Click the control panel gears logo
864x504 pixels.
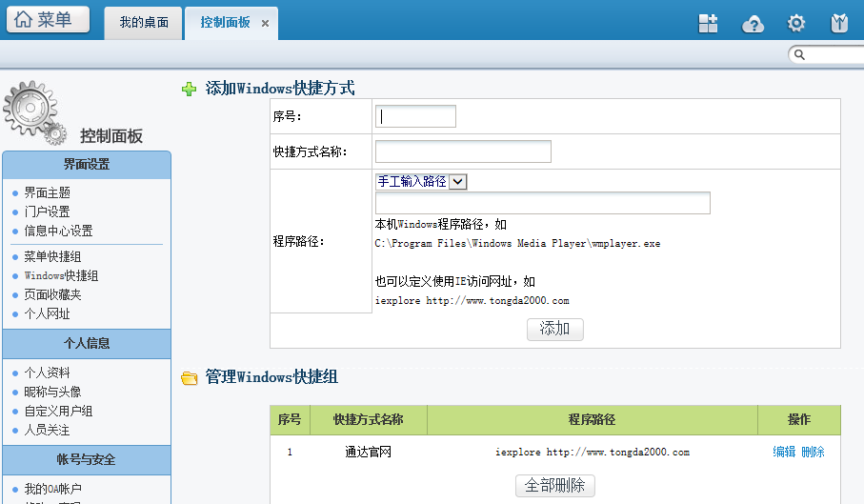point(34,111)
